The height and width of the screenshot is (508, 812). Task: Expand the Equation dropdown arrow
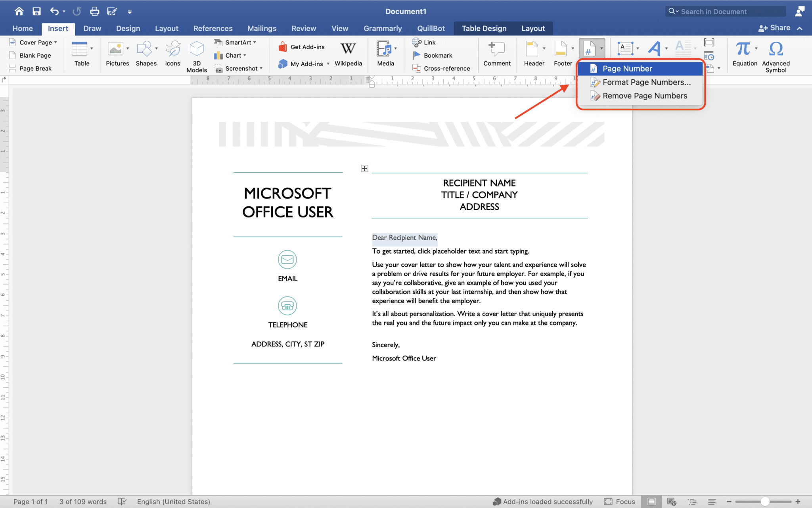(x=756, y=48)
